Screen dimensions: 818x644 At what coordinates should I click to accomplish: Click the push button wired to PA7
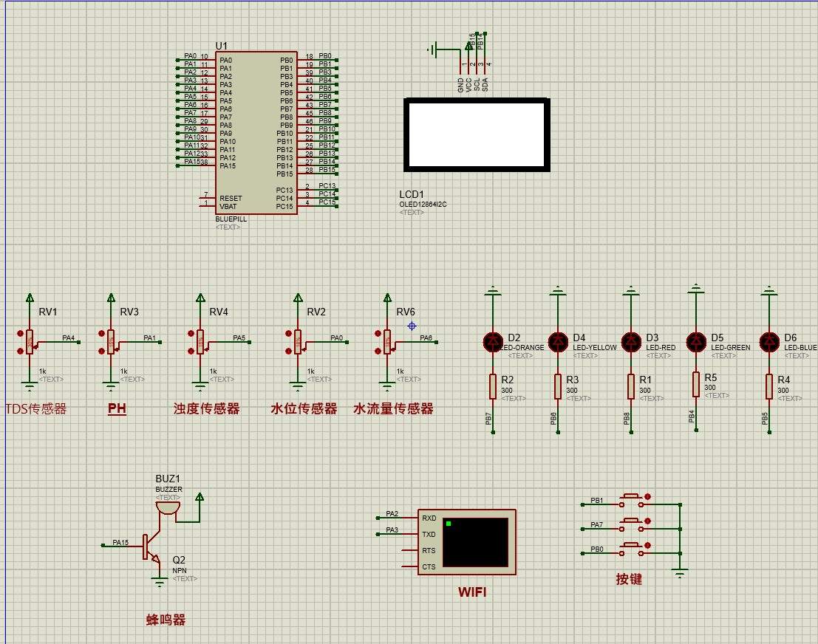[x=633, y=524]
